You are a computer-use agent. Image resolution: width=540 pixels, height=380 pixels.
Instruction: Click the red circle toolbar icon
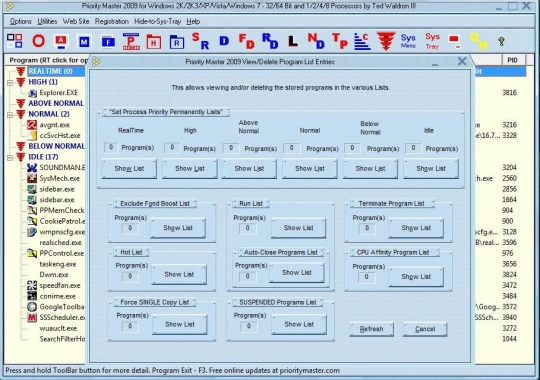39,41
